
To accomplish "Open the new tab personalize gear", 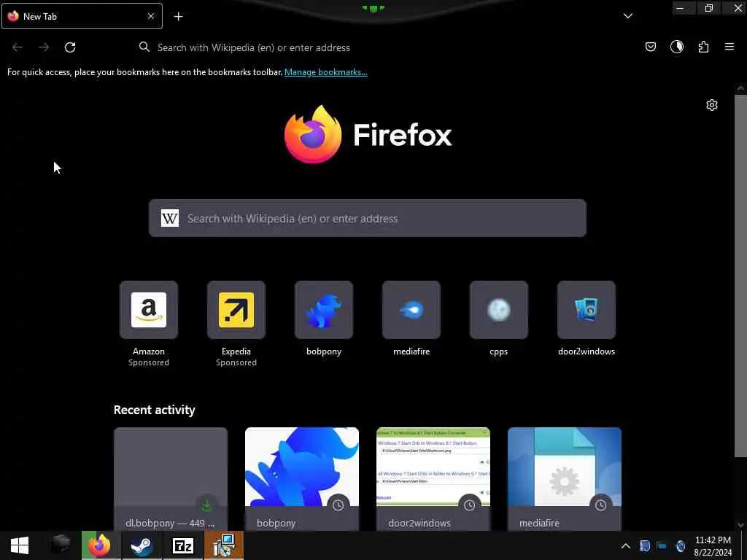I will 712,105.
